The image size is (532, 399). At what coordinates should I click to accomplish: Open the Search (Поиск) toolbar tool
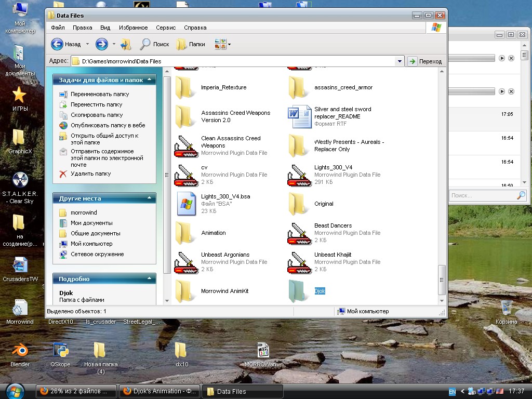[x=155, y=44]
